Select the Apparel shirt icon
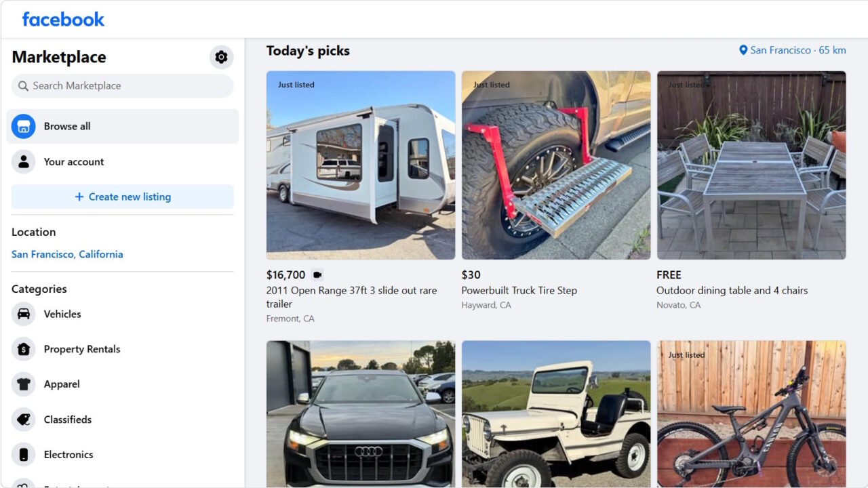868x488 pixels. [23, 384]
